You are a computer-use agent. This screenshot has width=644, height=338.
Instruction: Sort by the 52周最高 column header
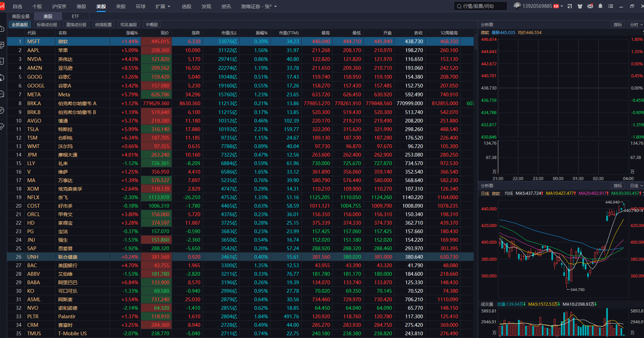(x=449, y=33)
